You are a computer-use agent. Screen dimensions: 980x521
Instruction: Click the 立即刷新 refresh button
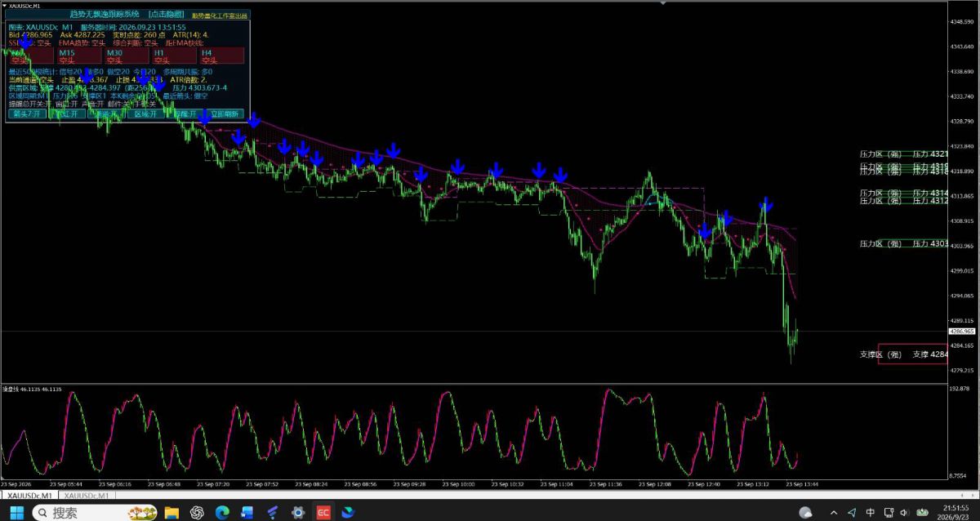coord(224,114)
